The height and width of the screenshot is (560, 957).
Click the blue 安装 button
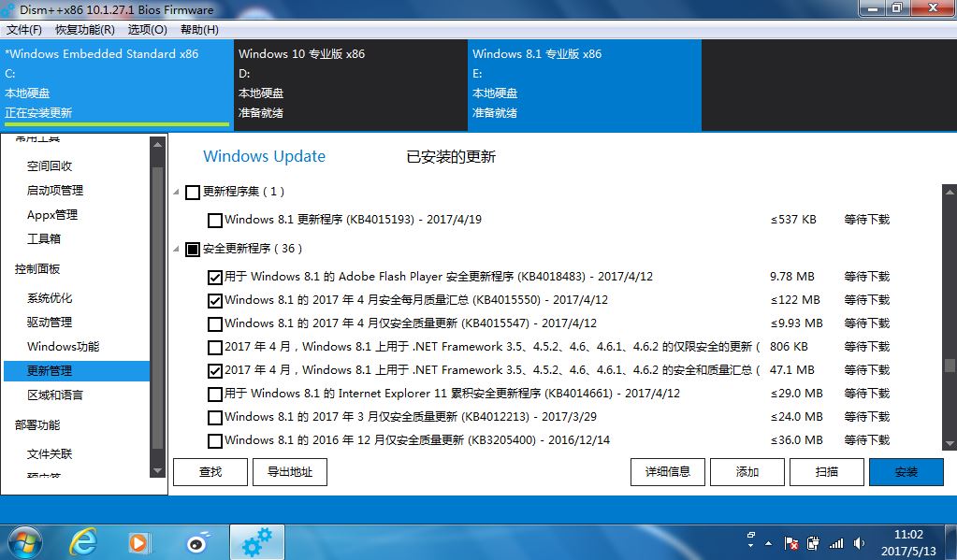click(906, 472)
